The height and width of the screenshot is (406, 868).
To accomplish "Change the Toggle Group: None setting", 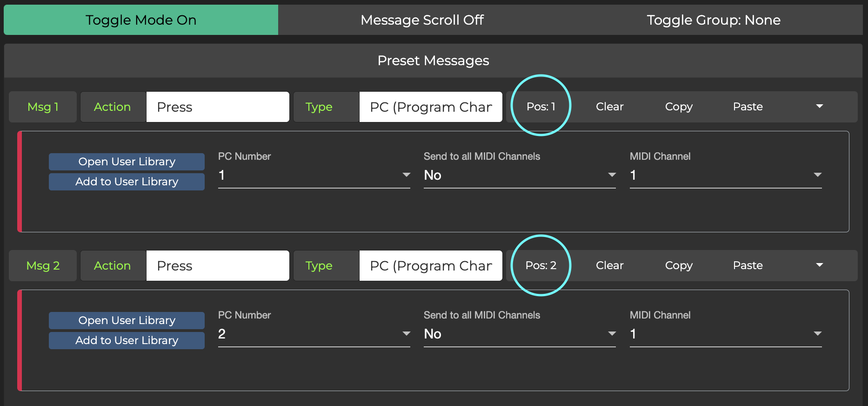I will 713,20.
